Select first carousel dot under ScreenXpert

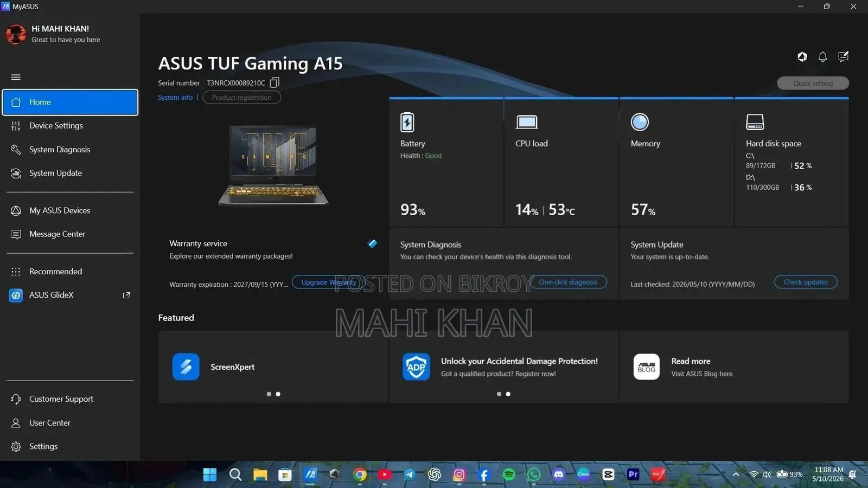click(x=269, y=394)
